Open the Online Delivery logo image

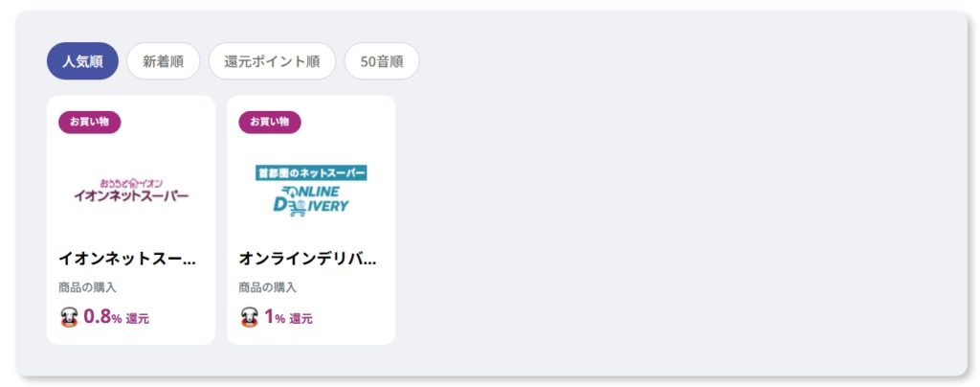click(x=311, y=191)
